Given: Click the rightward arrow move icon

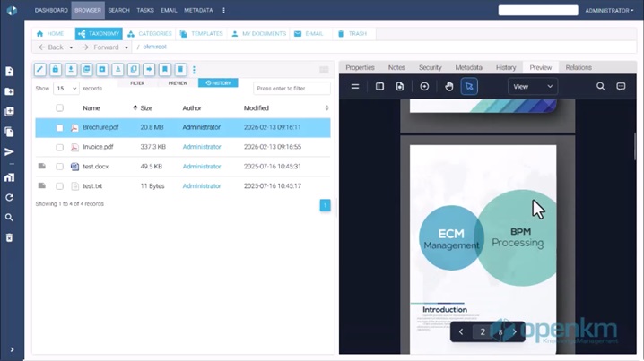Looking at the screenshot, I should click(149, 69).
